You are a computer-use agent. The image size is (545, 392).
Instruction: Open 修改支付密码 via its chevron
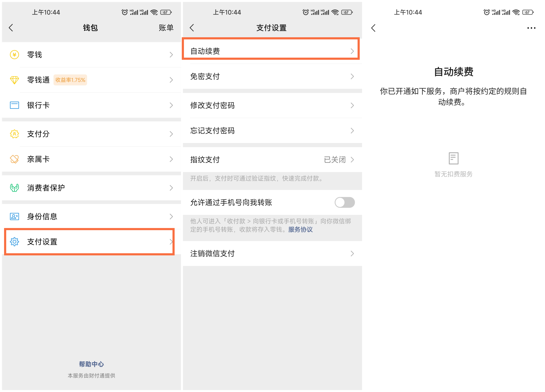click(x=352, y=105)
